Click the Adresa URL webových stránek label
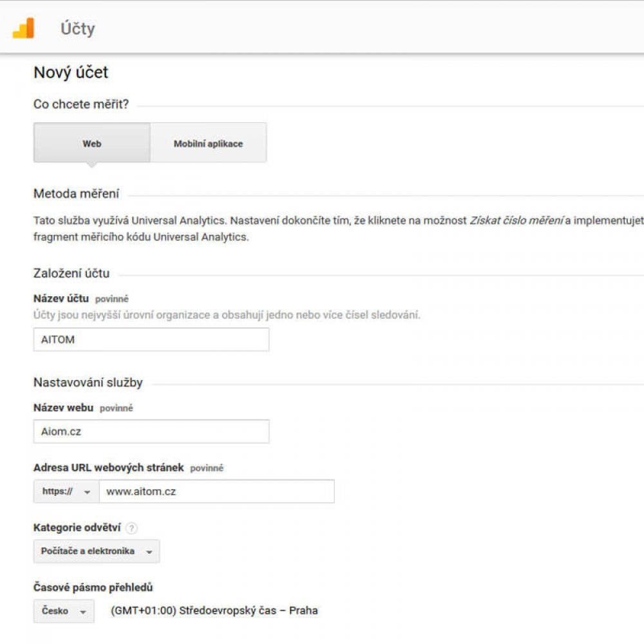This screenshot has width=644, height=644. (108, 468)
